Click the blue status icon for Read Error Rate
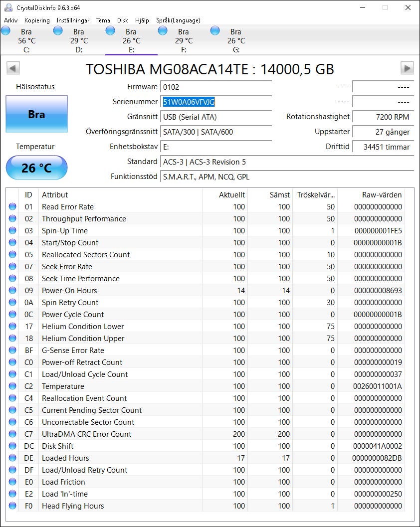 tap(12, 207)
